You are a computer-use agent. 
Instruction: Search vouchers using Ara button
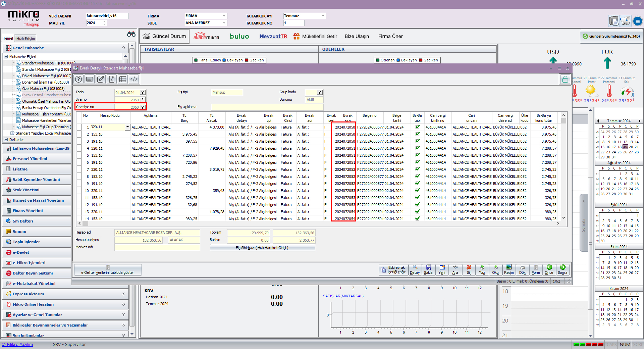tap(455, 269)
